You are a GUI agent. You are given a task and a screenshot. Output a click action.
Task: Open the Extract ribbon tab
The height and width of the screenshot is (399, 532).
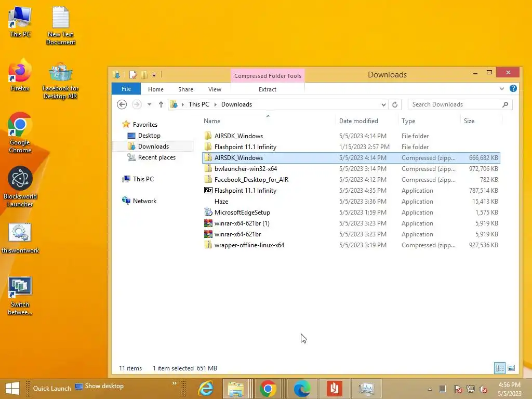tap(268, 89)
